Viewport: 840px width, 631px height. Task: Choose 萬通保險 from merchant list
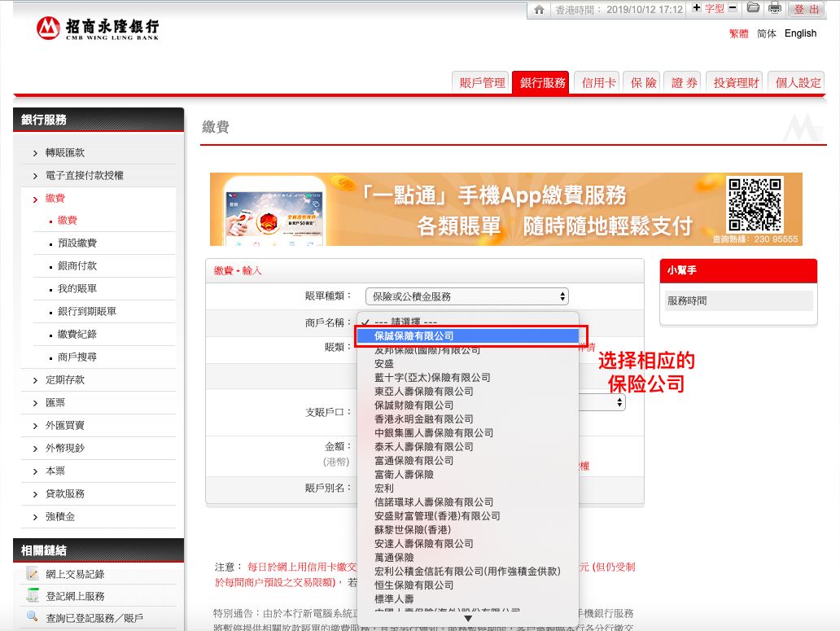point(468,558)
